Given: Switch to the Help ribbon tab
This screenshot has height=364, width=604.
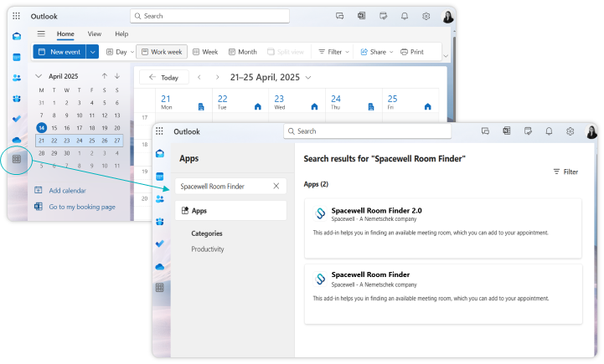Looking at the screenshot, I should click(121, 33).
